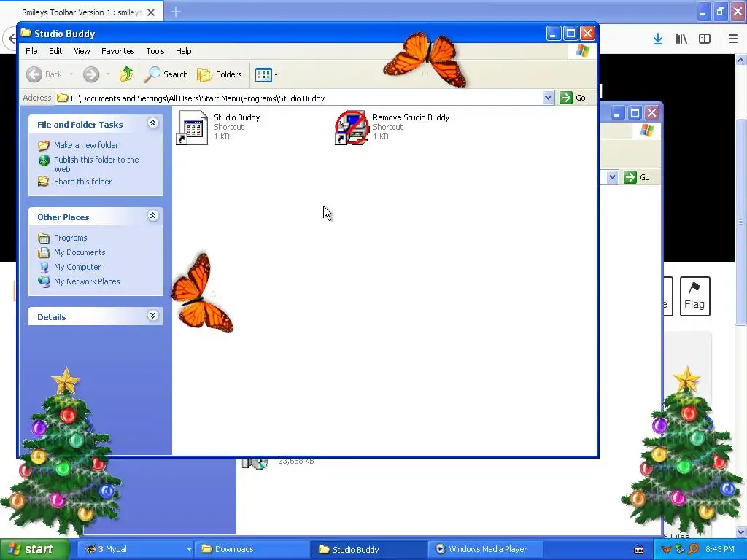Click the Up folder toolbar icon
Screen dimensions: 747x560
point(126,74)
